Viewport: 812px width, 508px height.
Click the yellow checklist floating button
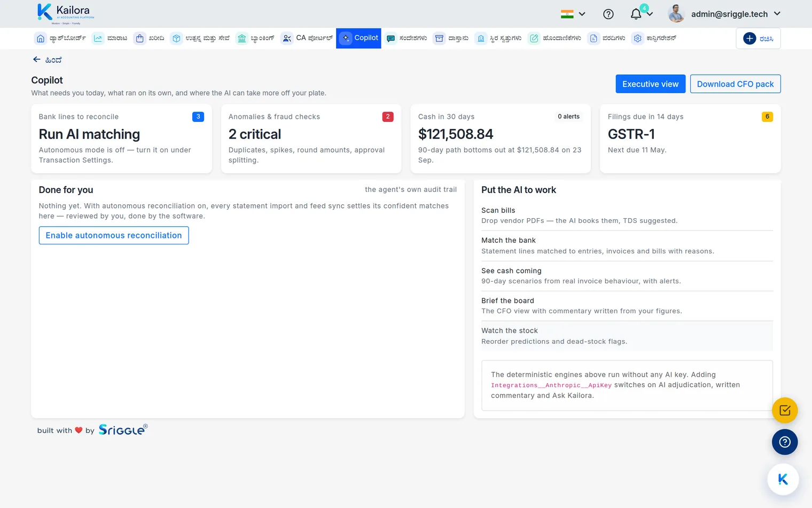click(785, 411)
